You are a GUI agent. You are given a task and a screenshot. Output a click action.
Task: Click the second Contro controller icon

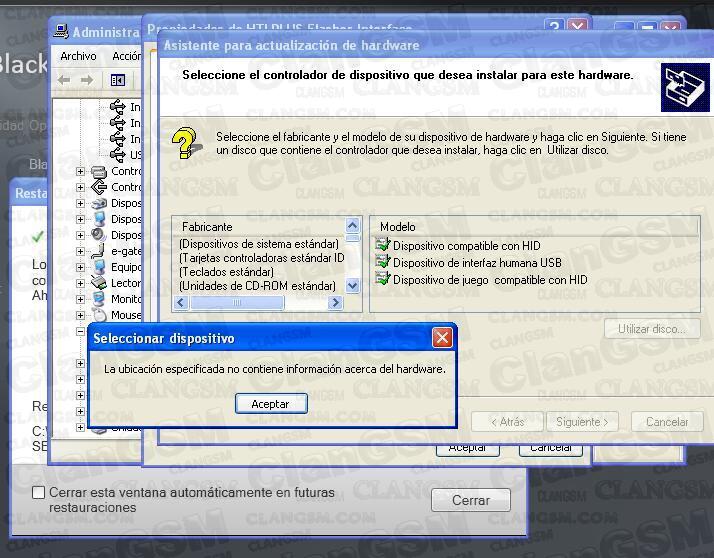point(99,187)
